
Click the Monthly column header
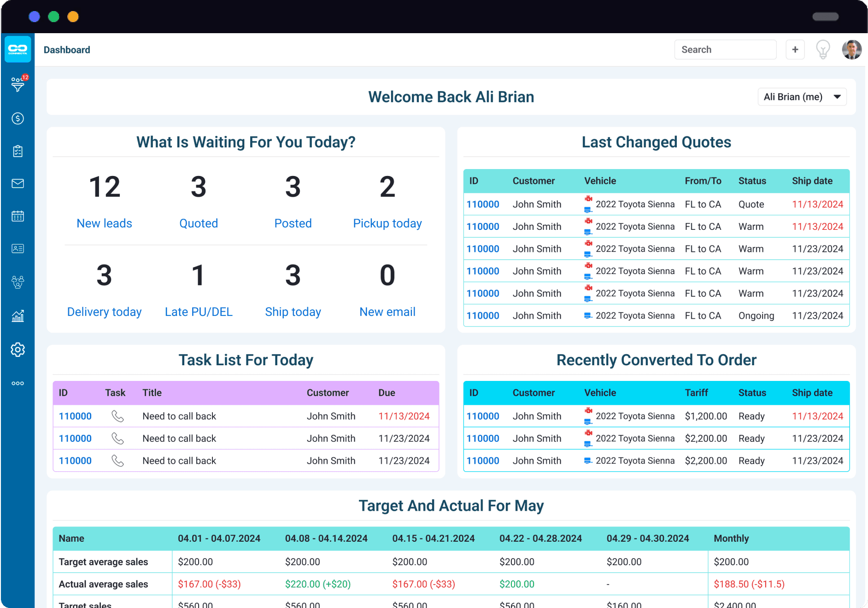(x=731, y=538)
